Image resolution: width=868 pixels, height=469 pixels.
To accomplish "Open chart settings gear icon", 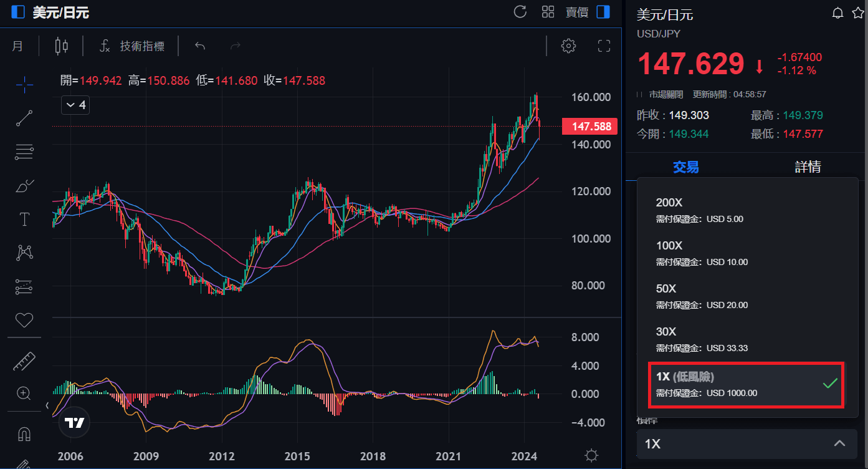I will coord(568,46).
